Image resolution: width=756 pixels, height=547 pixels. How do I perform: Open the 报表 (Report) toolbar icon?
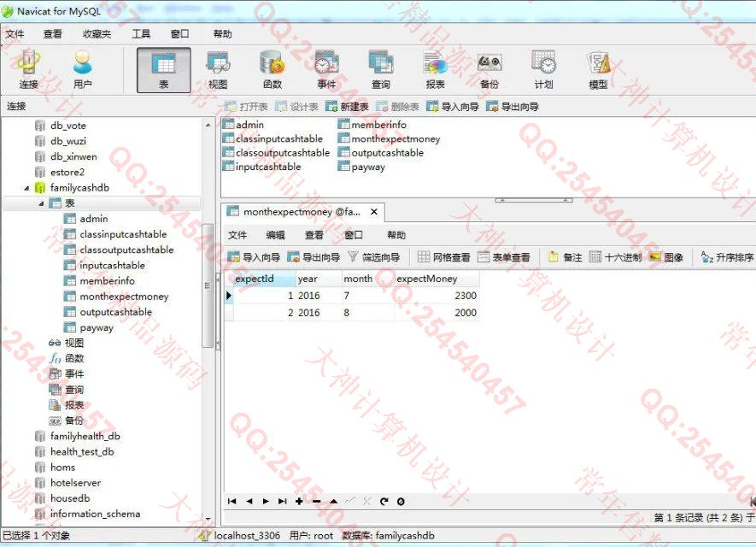click(436, 70)
